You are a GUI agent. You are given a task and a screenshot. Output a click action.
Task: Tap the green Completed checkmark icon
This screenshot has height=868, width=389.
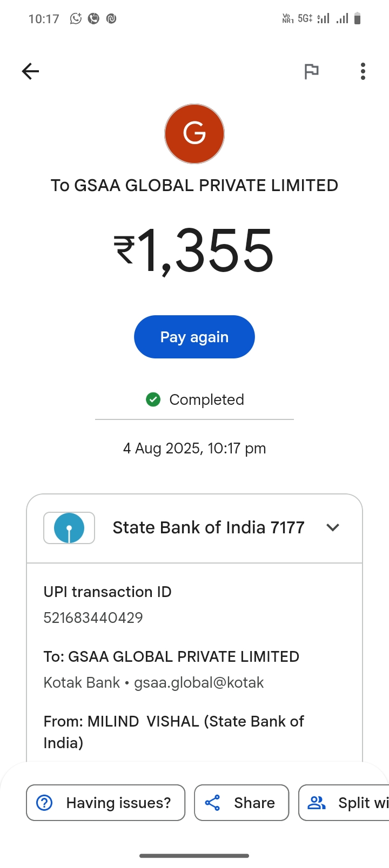pyautogui.click(x=153, y=399)
